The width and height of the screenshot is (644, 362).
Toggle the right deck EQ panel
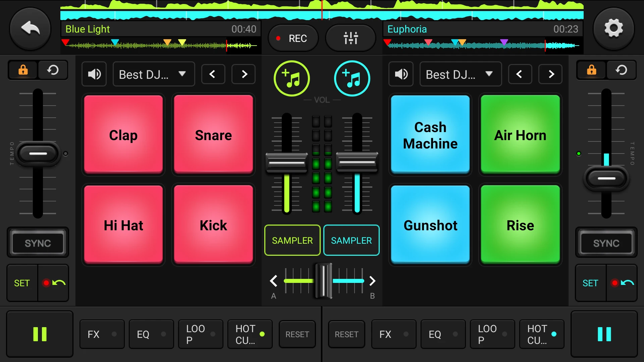click(443, 334)
